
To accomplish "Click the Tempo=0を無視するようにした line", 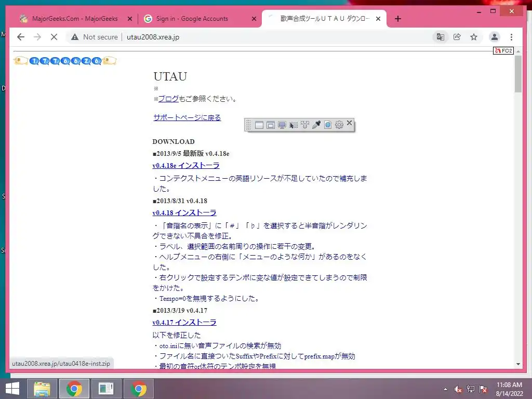I will tap(207, 298).
